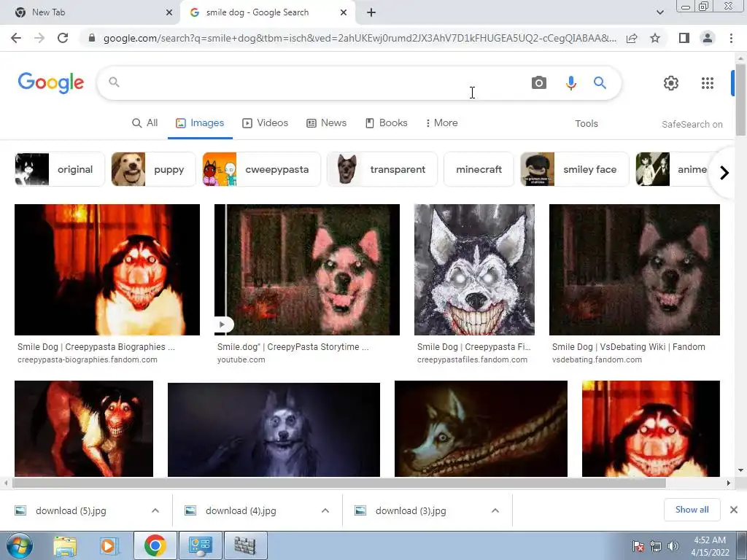This screenshot has width=747, height=560.
Task: Open the youtube.com source link
Action: 241,359
